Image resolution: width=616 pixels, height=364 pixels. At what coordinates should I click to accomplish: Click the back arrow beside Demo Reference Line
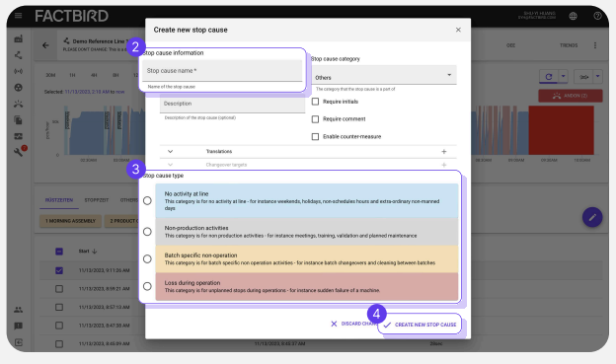45,45
